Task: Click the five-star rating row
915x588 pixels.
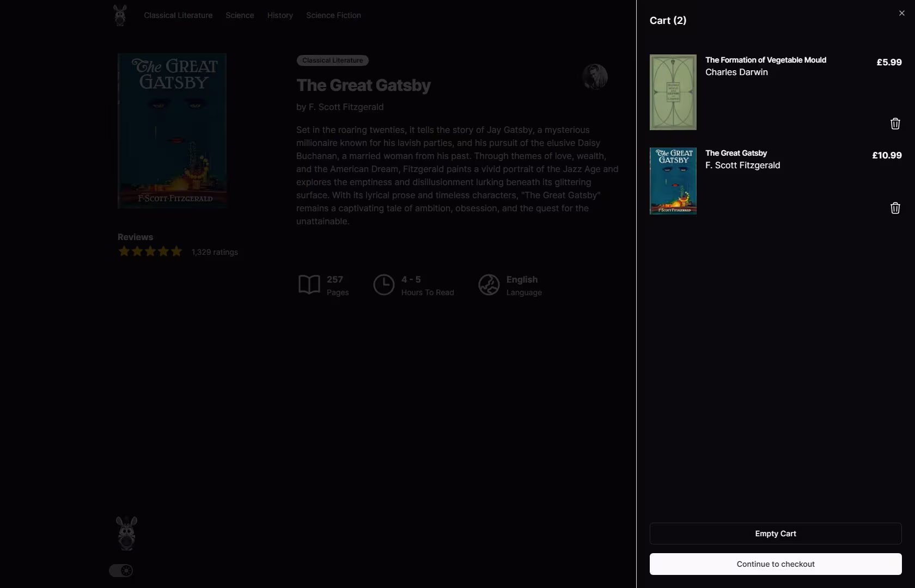Action: coord(150,252)
